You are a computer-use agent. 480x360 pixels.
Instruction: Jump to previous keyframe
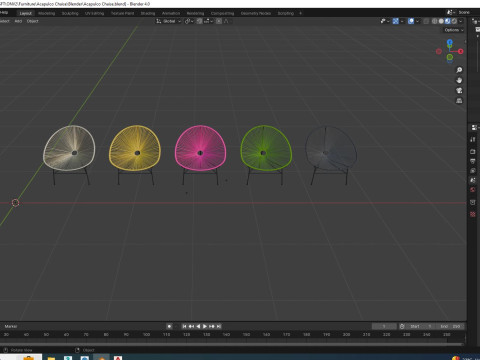[191, 326]
